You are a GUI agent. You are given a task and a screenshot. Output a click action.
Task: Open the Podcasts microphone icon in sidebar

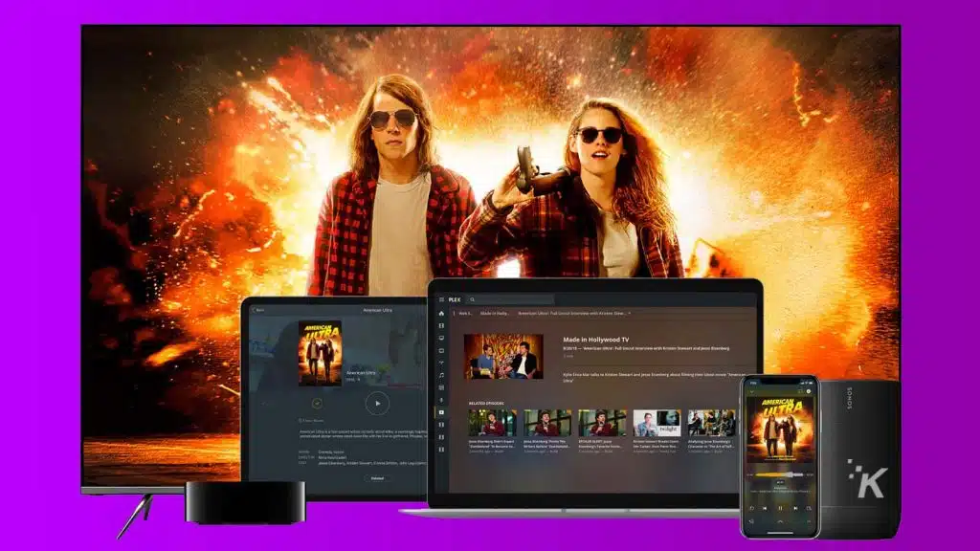pyautogui.click(x=441, y=400)
